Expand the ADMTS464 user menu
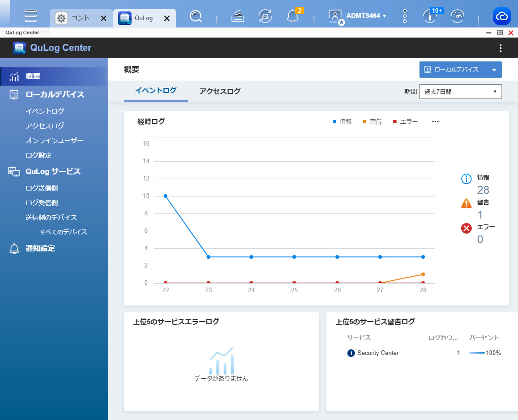The height and width of the screenshot is (420, 518). 366,16
